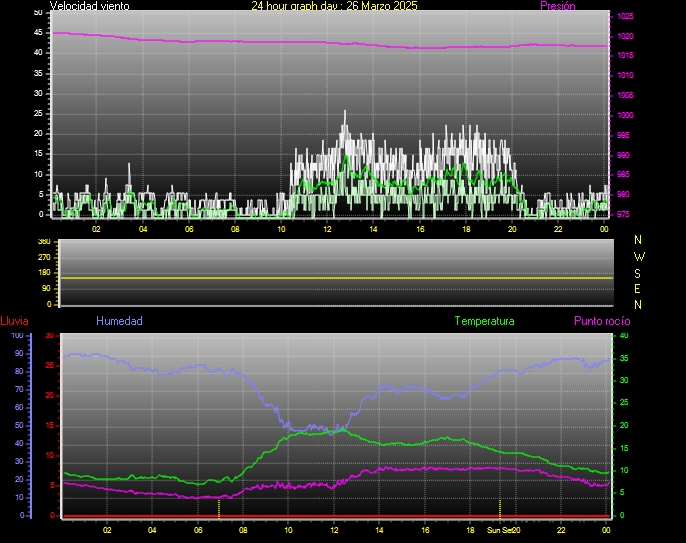Click the "22" hour label under the humidity graph
Screen dimensions: 686x543
(561, 530)
